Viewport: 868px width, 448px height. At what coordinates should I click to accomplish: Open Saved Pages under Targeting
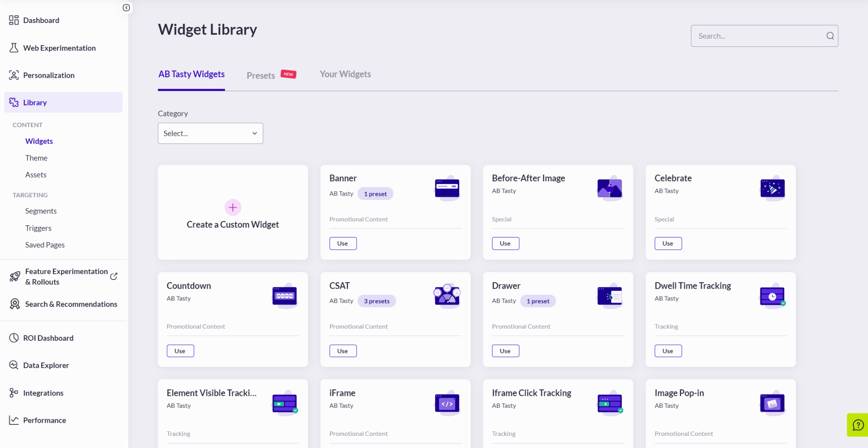[x=45, y=245]
